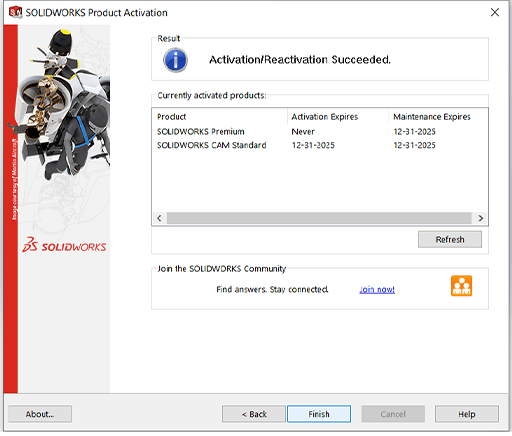
Task: Select the SOLIDWORKS Premium row
Action: pyautogui.click(x=320, y=132)
